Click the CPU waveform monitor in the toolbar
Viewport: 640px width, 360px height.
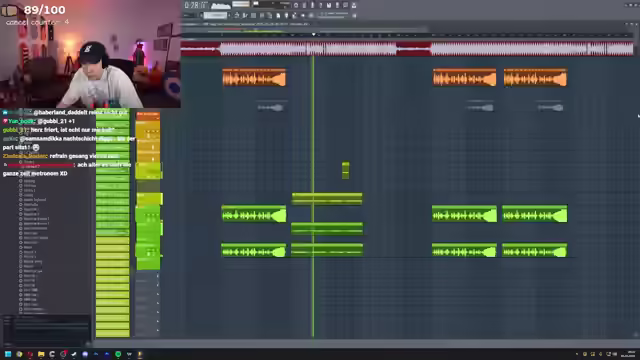pyautogui.click(x=221, y=5)
